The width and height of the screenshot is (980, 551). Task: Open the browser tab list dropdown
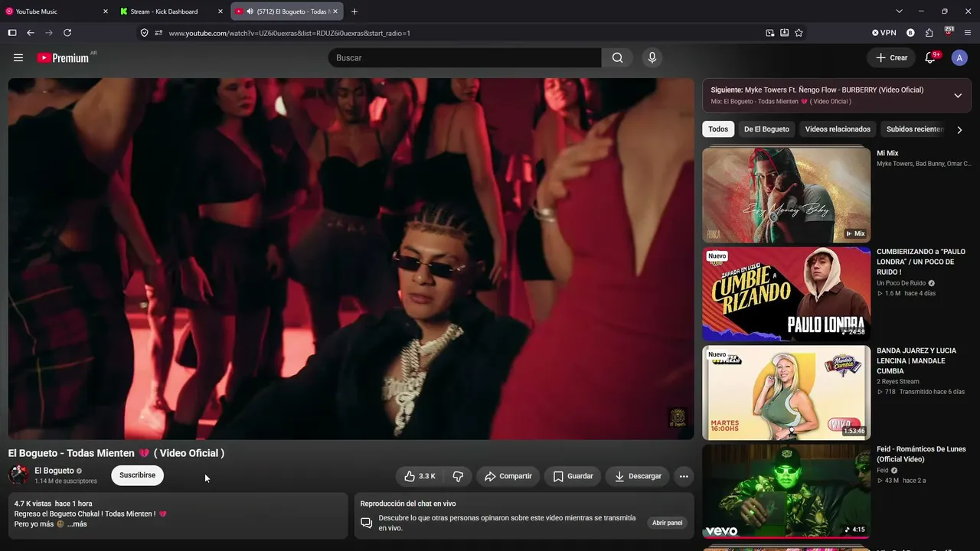899,11
